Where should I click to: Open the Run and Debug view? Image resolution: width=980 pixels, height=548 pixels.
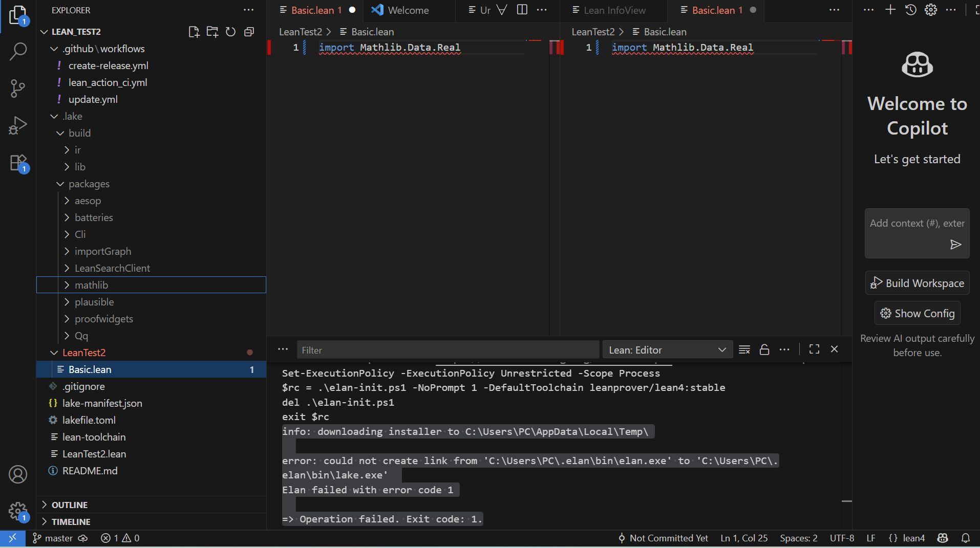(x=18, y=125)
